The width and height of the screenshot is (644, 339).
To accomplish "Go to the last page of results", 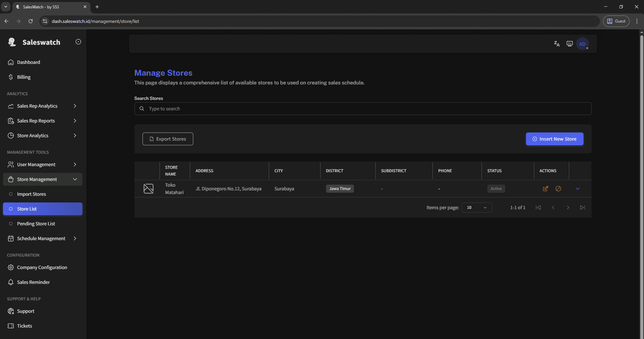I will point(582,208).
